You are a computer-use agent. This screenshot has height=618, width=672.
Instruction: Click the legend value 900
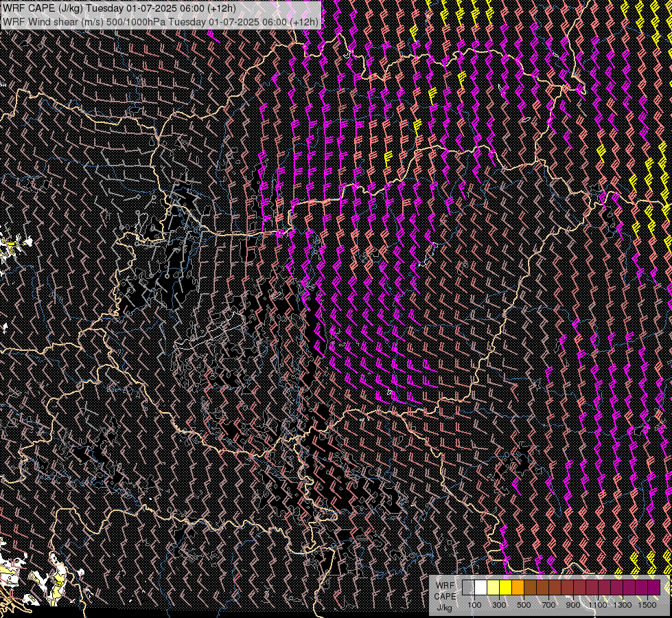[x=573, y=605]
